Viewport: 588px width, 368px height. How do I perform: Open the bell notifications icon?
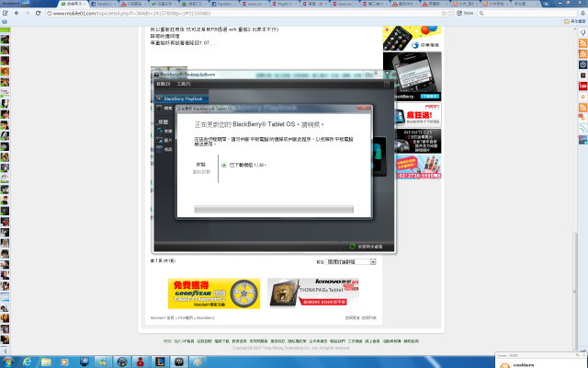tap(582, 13)
